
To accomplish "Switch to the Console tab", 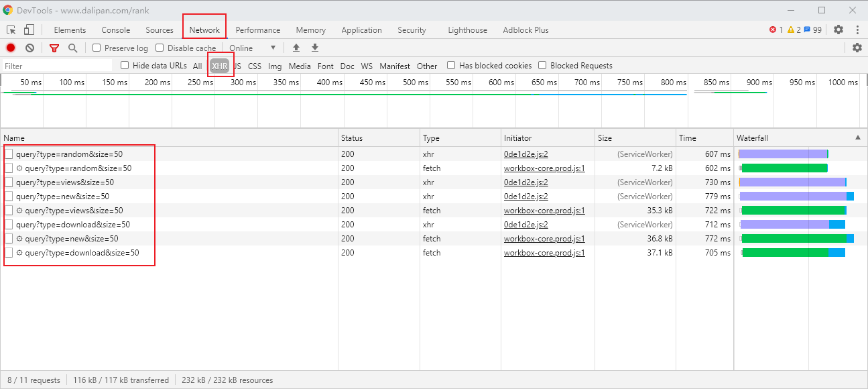I will coord(116,30).
